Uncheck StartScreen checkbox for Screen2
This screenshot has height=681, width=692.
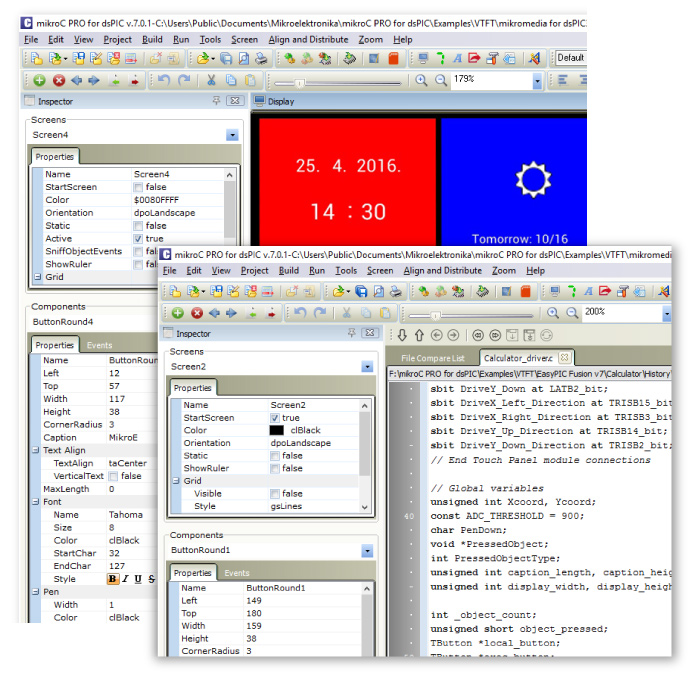coord(275,418)
